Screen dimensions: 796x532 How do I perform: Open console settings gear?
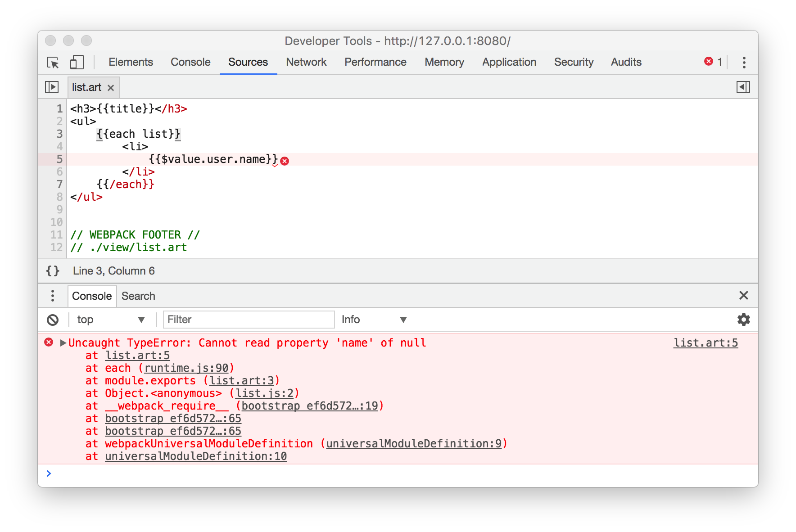pyautogui.click(x=743, y=320)
